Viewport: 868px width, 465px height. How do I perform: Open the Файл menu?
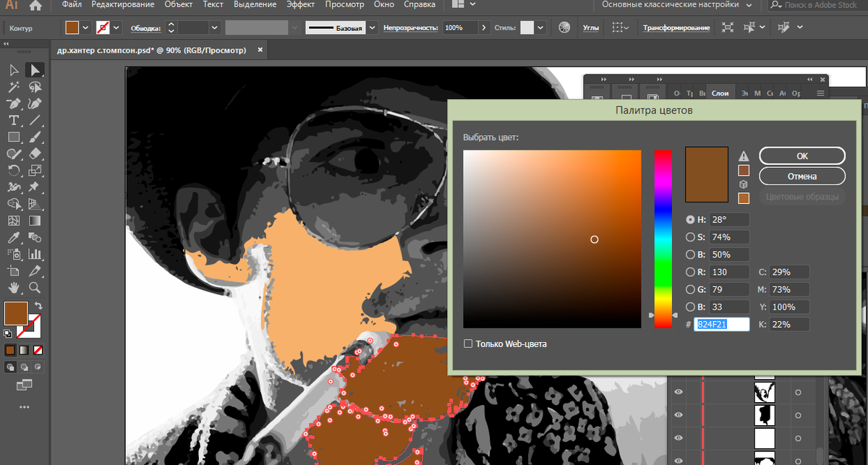coord(71,5)
